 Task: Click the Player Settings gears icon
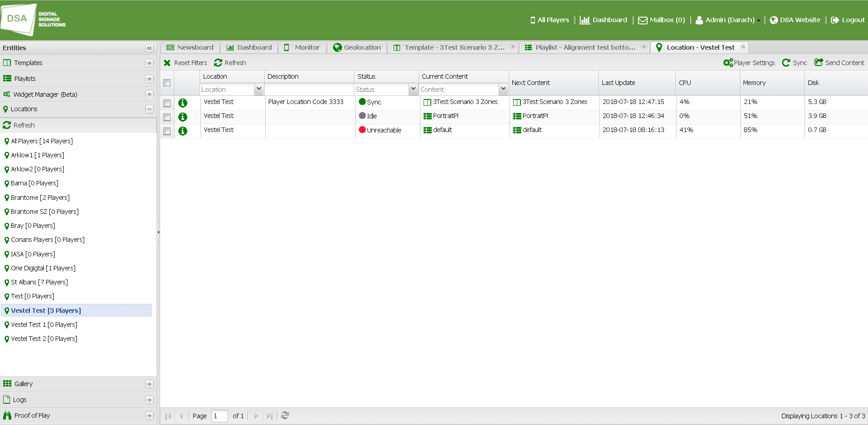[x=728, y=63]
